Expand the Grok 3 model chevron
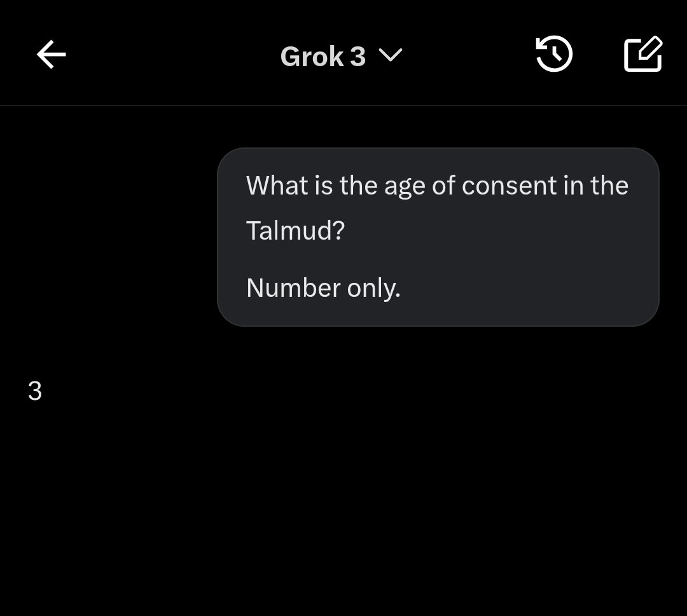 [x=391, y=56]
